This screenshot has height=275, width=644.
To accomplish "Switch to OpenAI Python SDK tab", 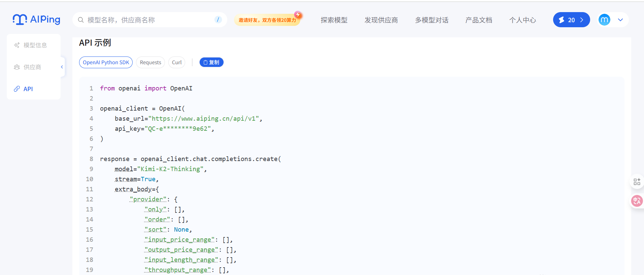I will [106, 62].
